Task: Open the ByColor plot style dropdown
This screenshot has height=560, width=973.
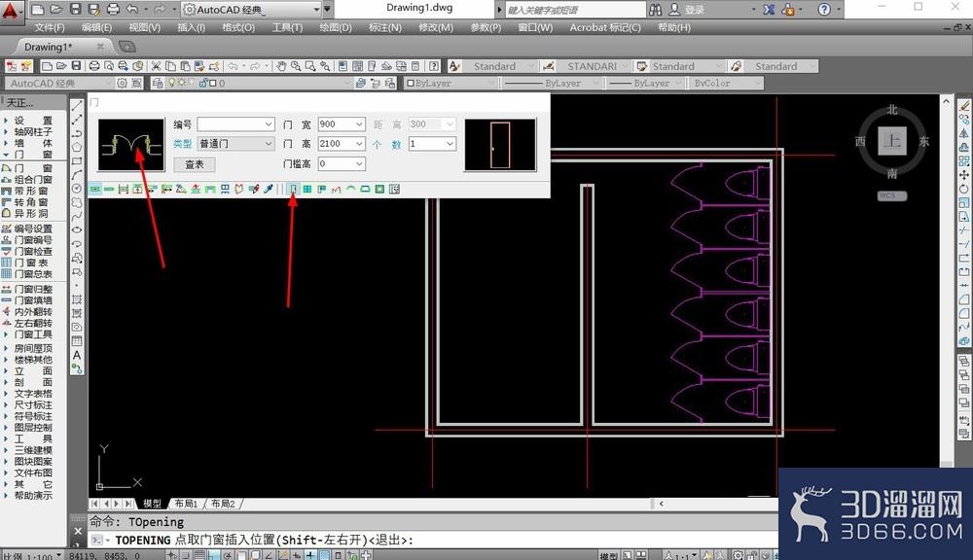Action: [x=725, y=83]
